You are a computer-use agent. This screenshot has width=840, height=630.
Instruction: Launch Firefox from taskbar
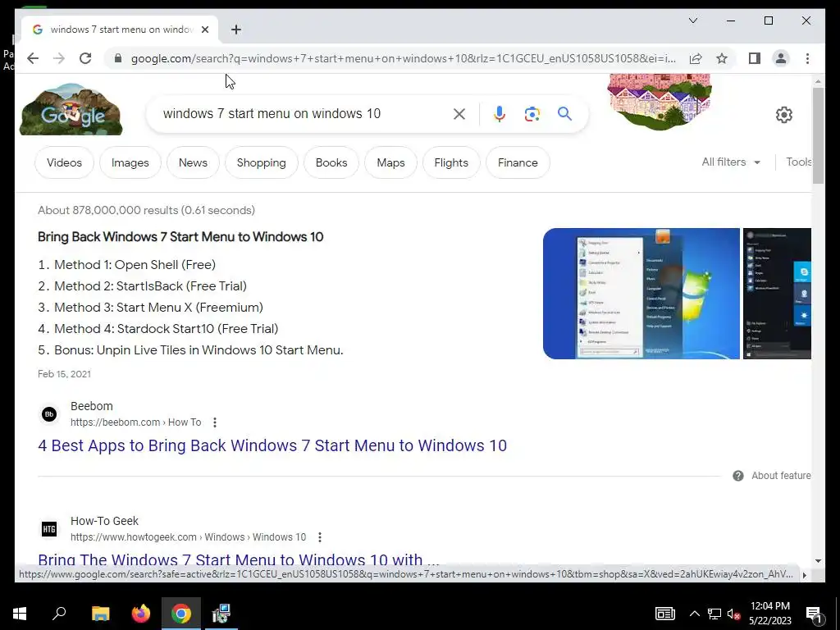(x=141, y=614)
